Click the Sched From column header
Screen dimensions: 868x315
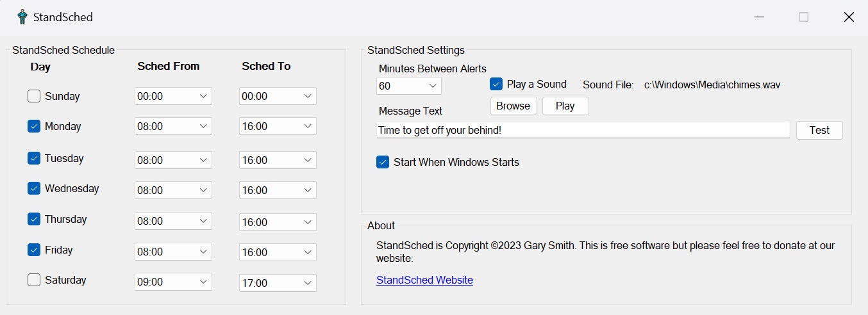tap(169, 66)
